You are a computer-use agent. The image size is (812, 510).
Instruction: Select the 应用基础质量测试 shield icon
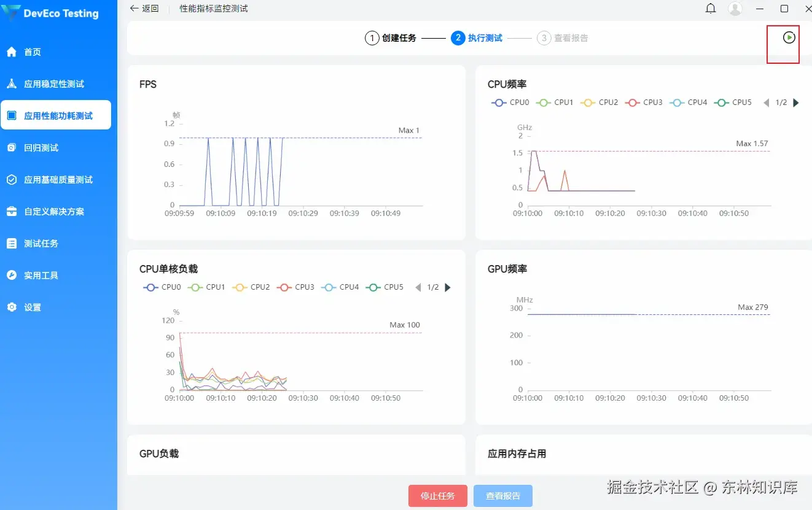tap(12, 180)
